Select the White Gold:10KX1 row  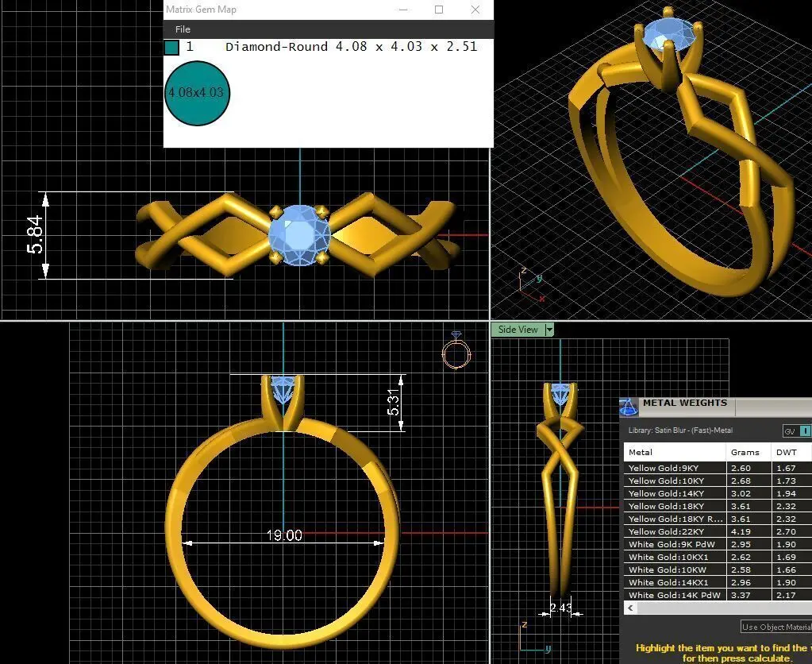point(718,557)
